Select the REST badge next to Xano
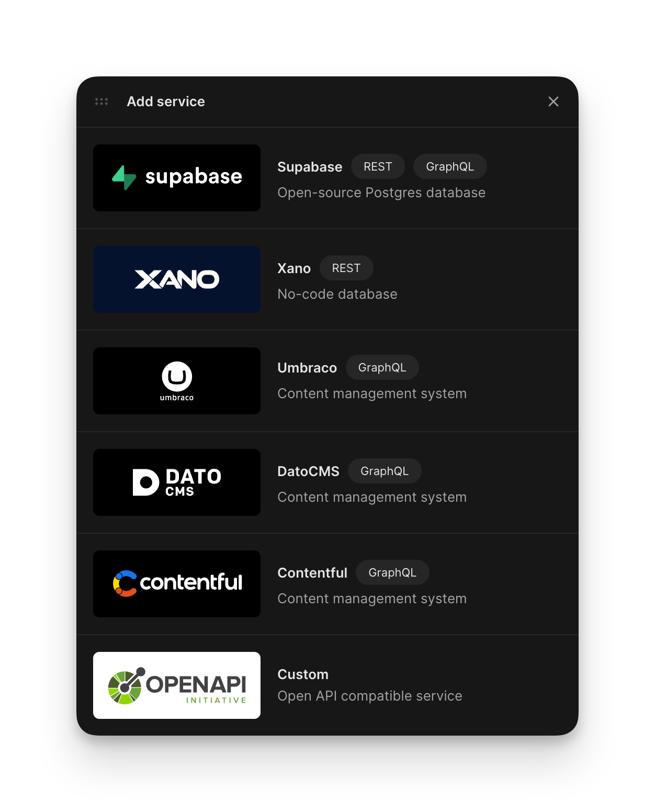This screenshot has width=655, height=812. 346,268
